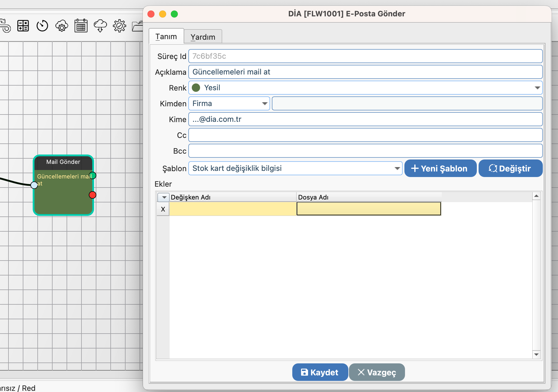Open the Kimden Firma dropdown

pos(265,104)
